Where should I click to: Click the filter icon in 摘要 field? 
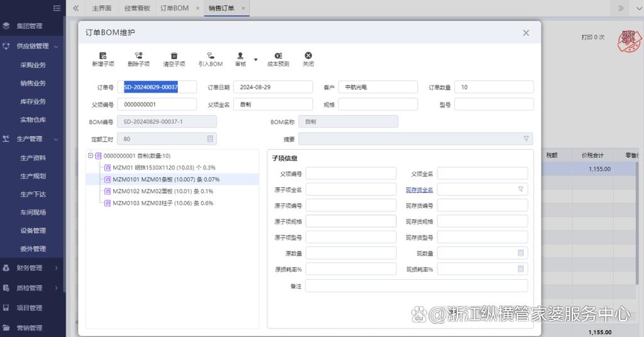[x=526, y=139]
